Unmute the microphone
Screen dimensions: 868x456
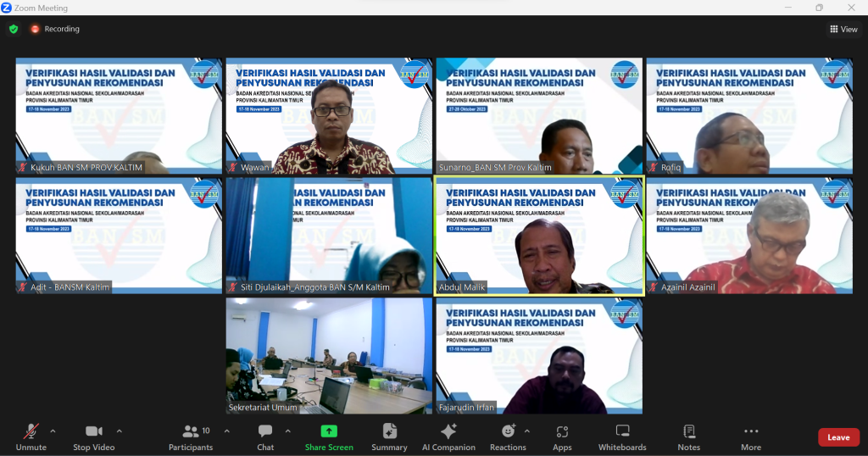pos(31,437)
